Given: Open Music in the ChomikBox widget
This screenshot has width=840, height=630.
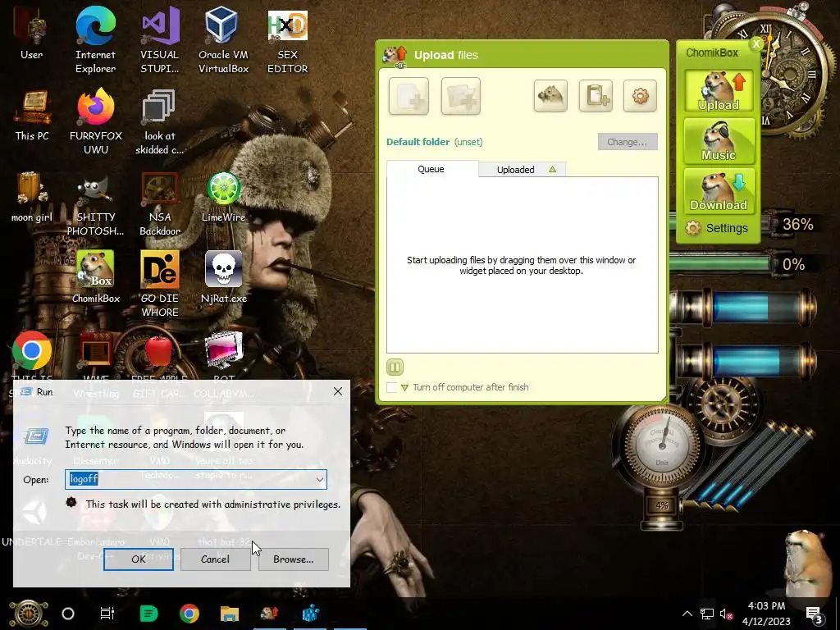Looking at the screenshot, I should 719,141.
